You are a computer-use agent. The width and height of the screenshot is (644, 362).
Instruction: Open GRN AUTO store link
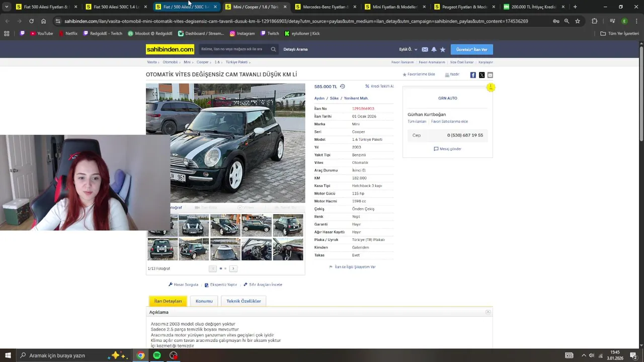pyautogui.click(x=448, y=98)
